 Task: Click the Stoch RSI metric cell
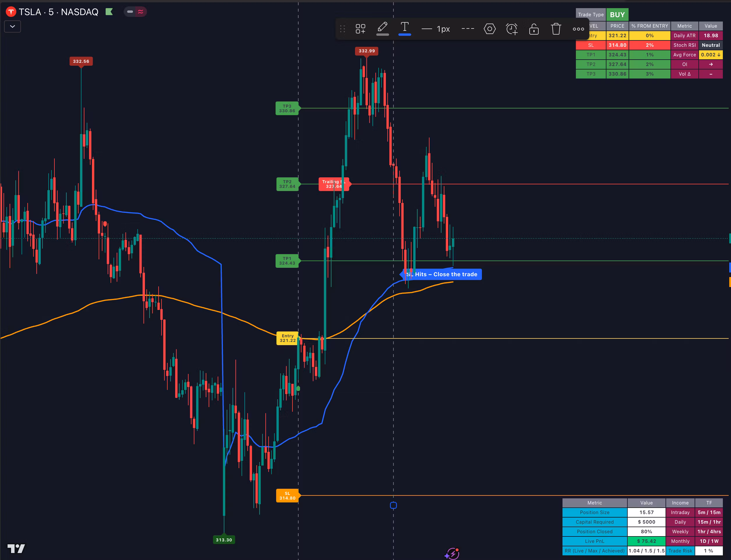click(685, 45)
